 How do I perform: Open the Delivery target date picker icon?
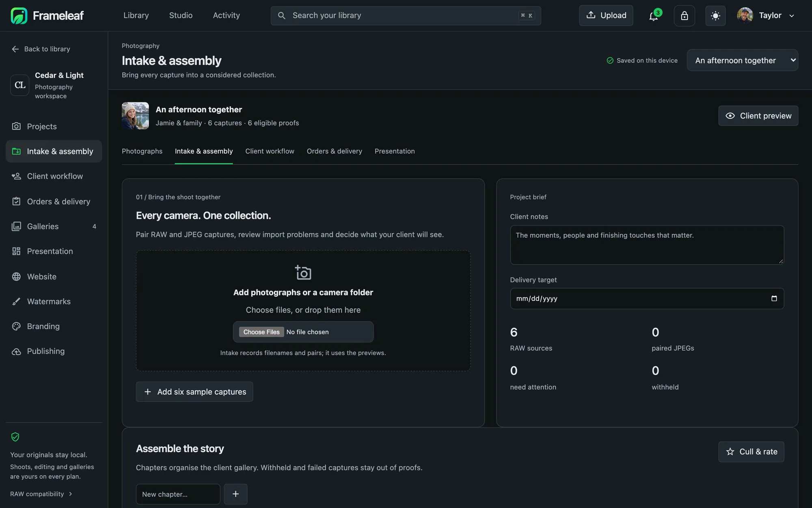(774, 298)
